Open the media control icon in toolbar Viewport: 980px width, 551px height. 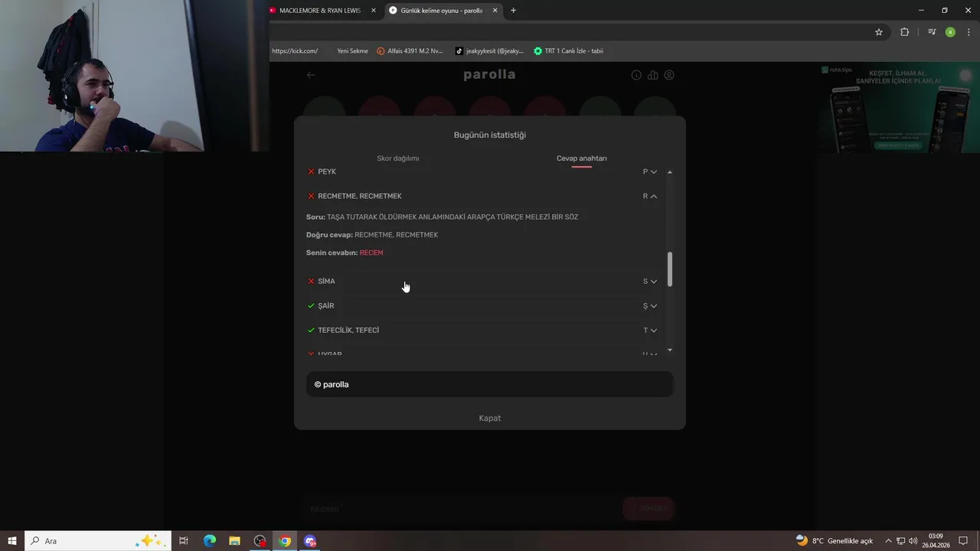pyautogui.click(x=932, y=32)
